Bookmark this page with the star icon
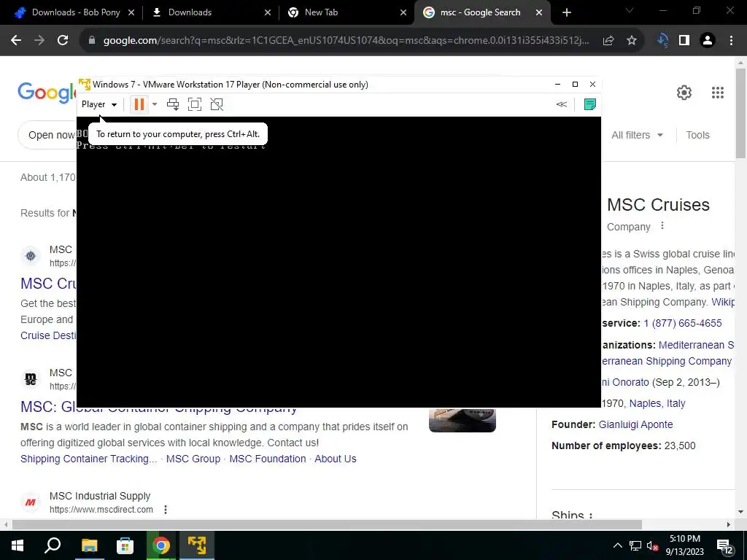Image resolution: width=747 pixels, height=560 pixels. tap(632, 41)
